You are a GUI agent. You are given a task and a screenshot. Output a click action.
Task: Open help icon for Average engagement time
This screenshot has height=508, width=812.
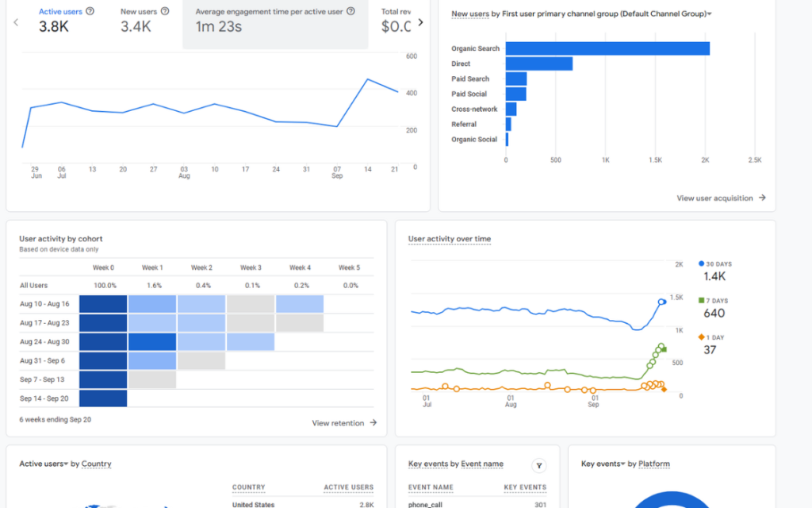point(350,12)
